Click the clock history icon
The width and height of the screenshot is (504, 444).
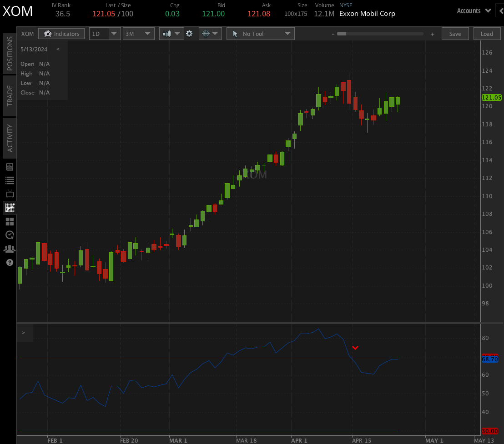(x=10, y=235)
